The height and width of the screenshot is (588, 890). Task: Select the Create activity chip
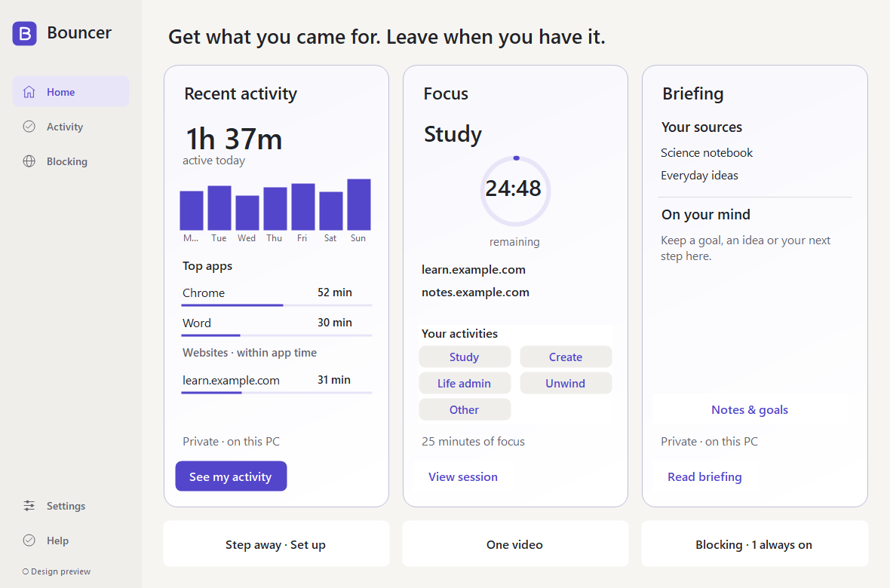[566, 357]
